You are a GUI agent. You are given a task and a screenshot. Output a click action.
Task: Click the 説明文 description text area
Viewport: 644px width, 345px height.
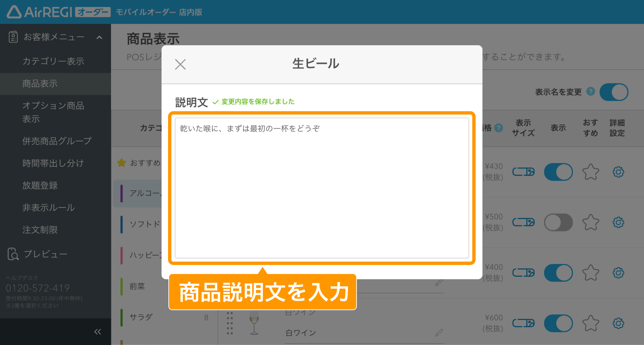pyautogui.click(x=322, y=188)
